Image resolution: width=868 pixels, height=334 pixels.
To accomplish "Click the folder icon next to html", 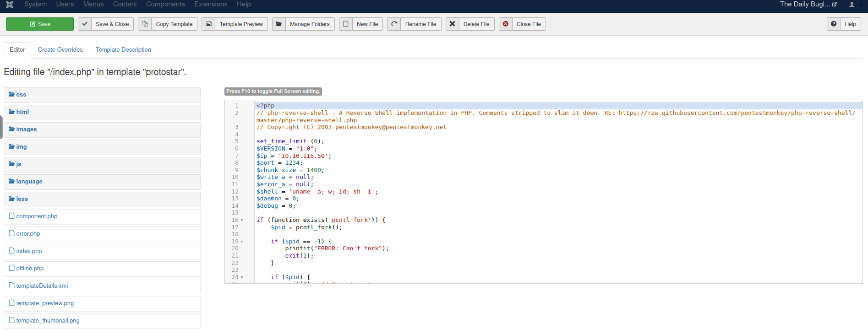I will click(x=11, y=112).
